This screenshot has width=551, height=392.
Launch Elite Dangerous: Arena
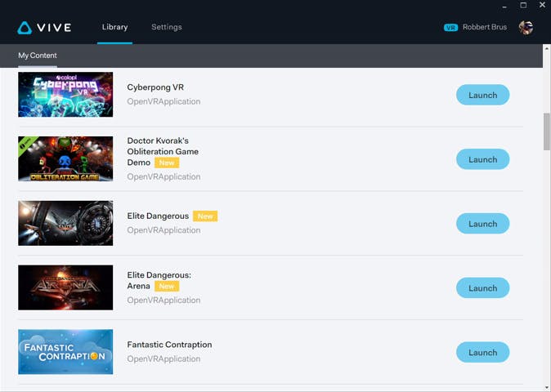483,287
